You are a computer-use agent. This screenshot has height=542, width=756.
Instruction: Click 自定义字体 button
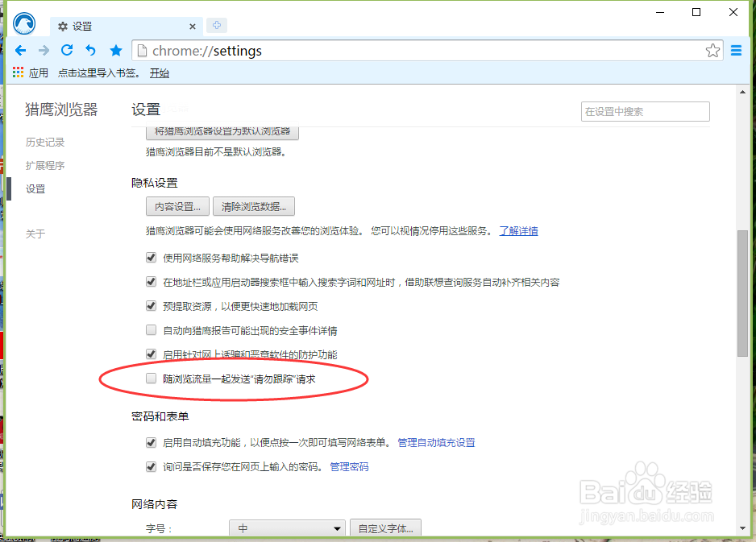[385, 528]
